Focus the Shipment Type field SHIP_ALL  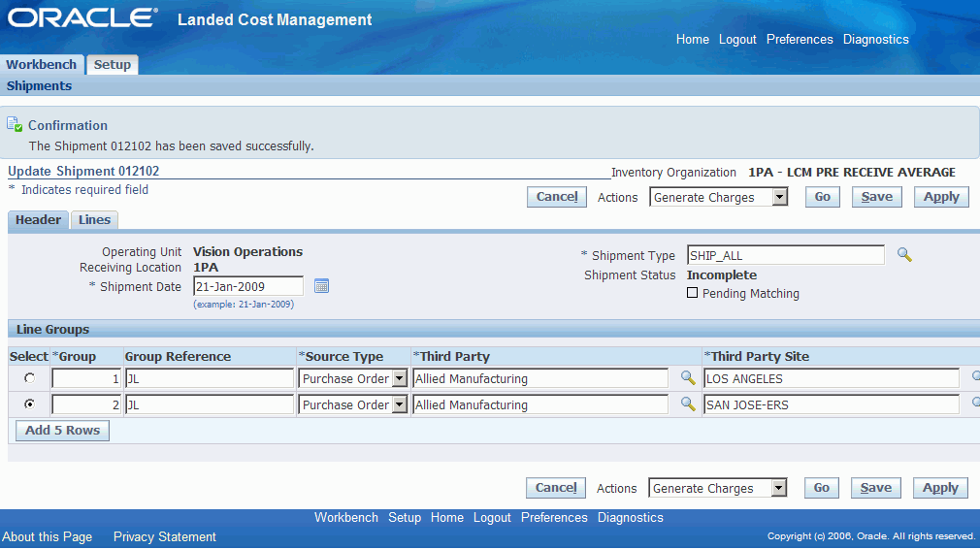coord(786,255)
